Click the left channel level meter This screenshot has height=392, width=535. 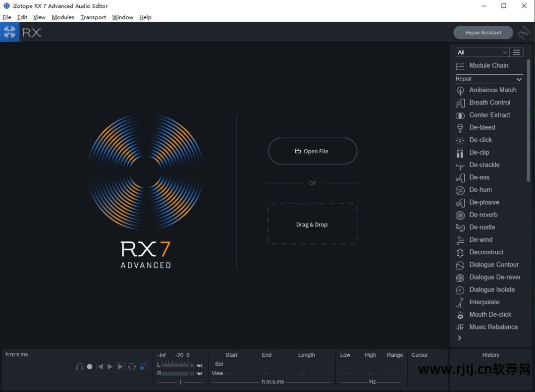pyautogui.click(x=175, y=365)
